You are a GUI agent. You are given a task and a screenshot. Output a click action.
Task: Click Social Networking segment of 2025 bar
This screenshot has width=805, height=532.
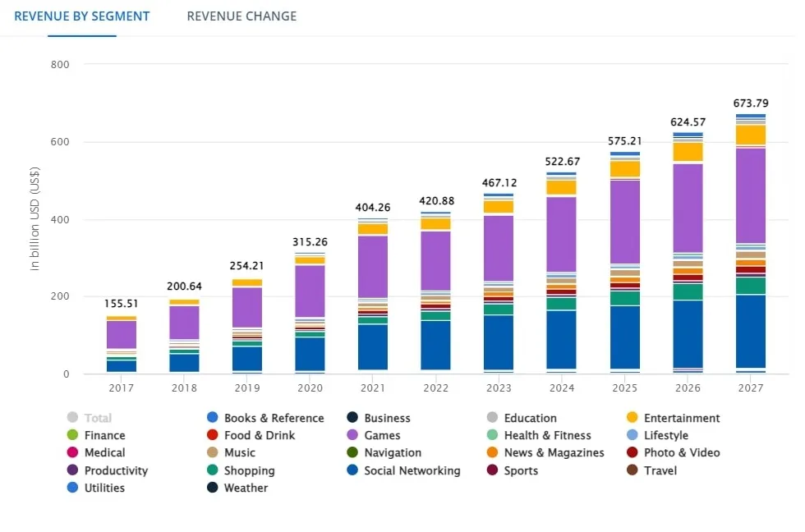[x=625, y=337]
